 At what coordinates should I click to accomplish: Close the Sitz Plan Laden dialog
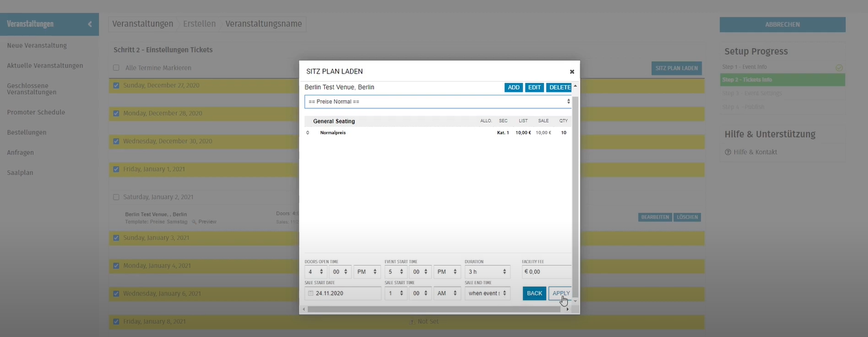point(571,71)
